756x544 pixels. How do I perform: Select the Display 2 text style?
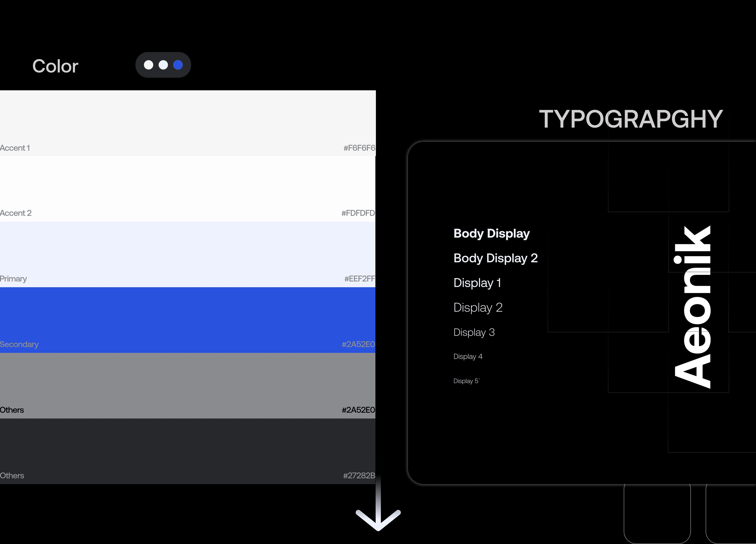click(x=478, y=307)
